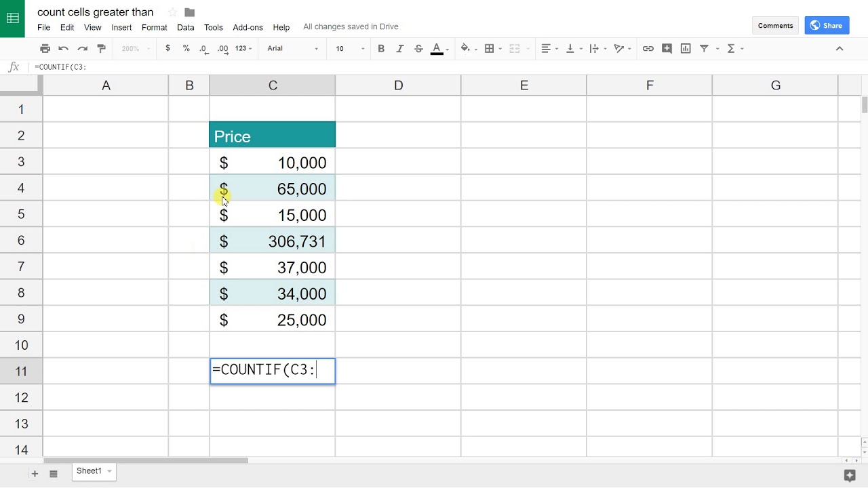Click the Insert link icon

tap(648, 48)
